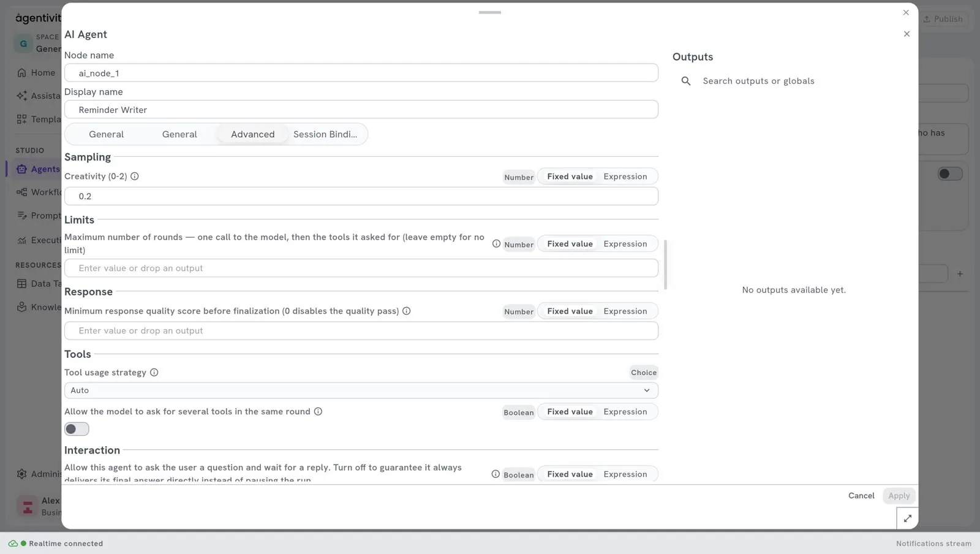Toggle allow several tools in same round

(77, 430)
